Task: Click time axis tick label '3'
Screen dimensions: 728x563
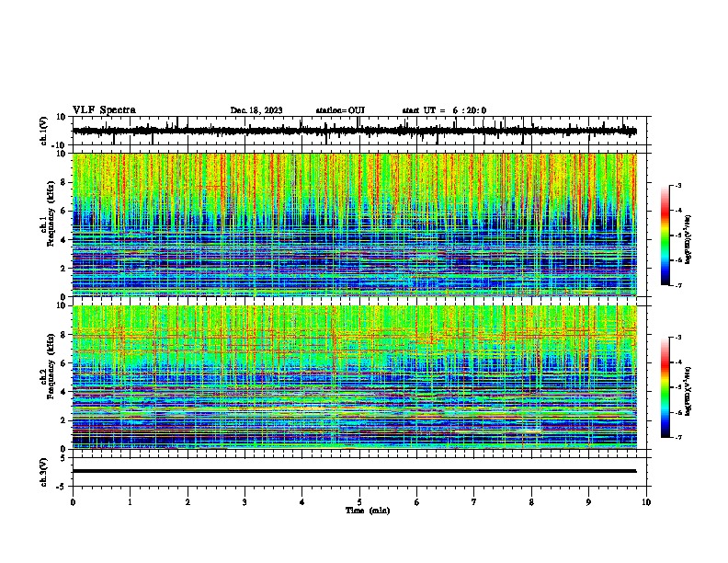Action: [x=245, y=502]
